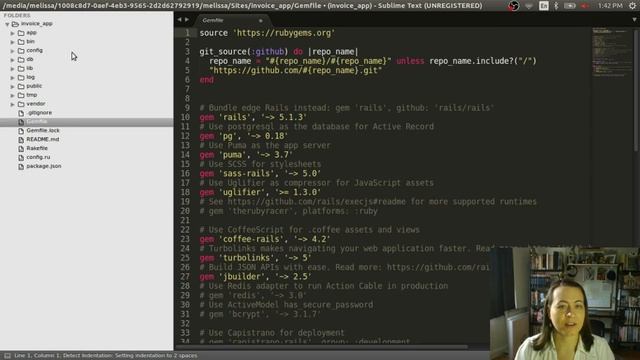Viewport: 640px width, 360px height.
Task: Click the gem 'jbuilder' line
Action: [x=256, y=277]
